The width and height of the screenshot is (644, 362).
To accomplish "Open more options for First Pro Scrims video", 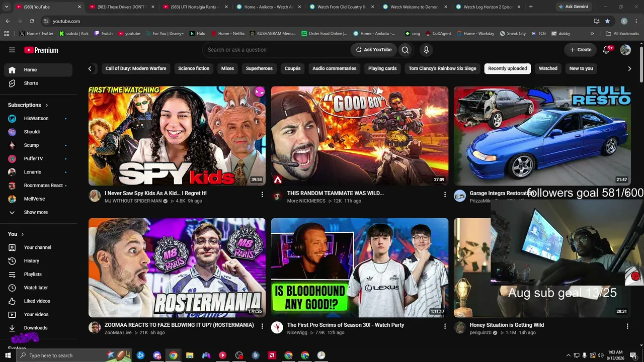I will (445, 326).
